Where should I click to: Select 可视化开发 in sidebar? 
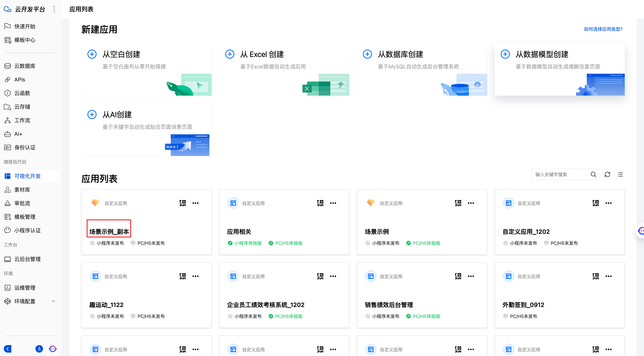[30, 176]
